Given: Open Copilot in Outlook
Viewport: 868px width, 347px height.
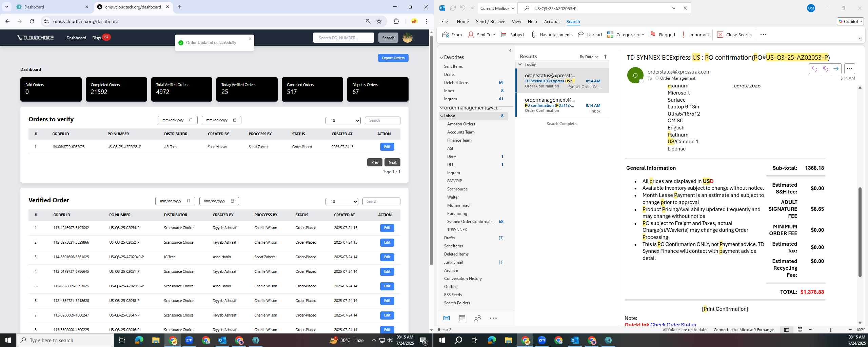Looking at the screenshot, I should 850,21.
